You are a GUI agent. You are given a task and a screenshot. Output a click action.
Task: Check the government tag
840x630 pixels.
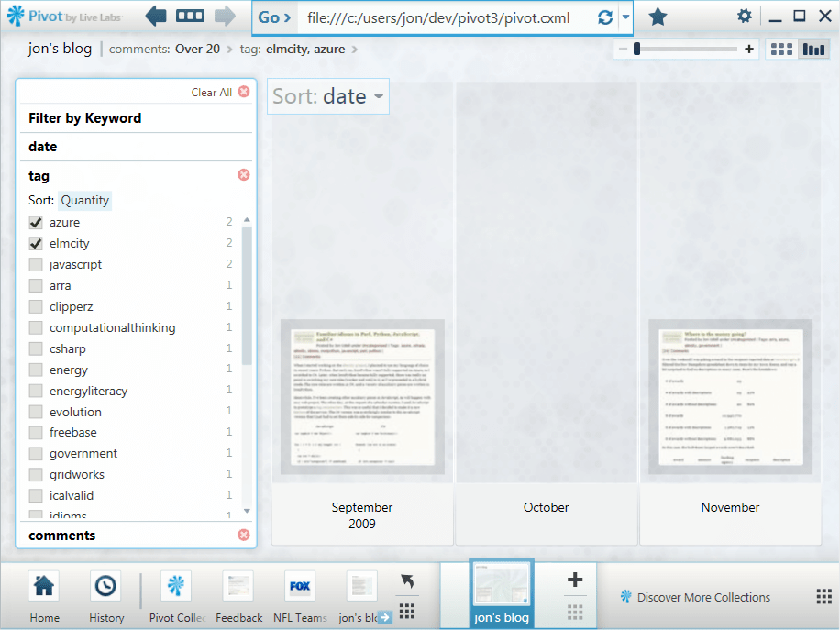click(x=36, y=453)
